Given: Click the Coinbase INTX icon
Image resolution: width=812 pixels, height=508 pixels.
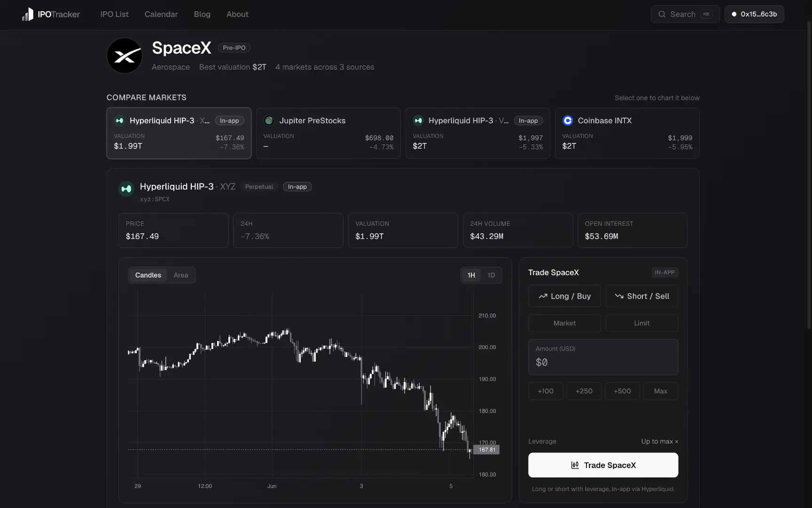Looking at the screenshot, I should 568,120.
